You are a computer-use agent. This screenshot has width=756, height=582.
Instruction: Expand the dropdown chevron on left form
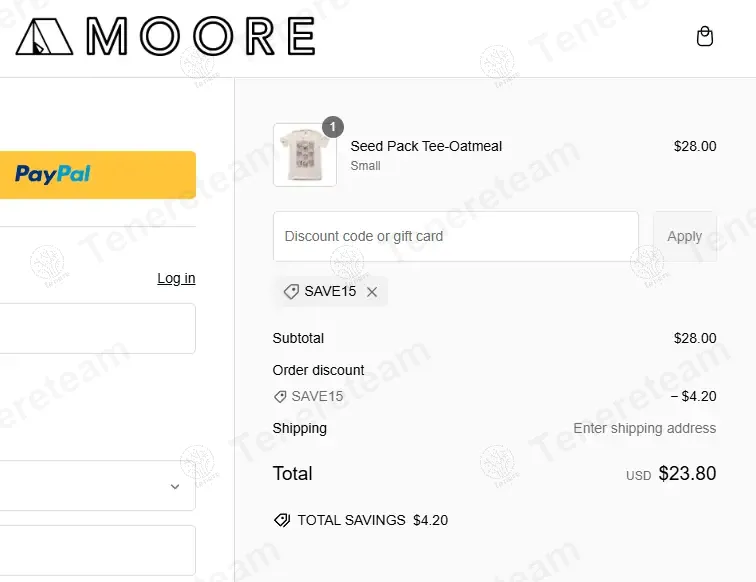click(175, 487)
